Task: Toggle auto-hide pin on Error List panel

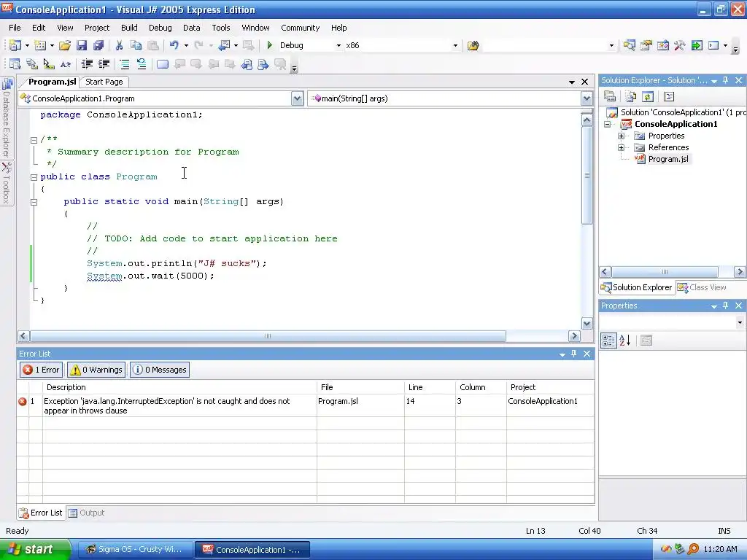Action: click(x=573, y=354)
